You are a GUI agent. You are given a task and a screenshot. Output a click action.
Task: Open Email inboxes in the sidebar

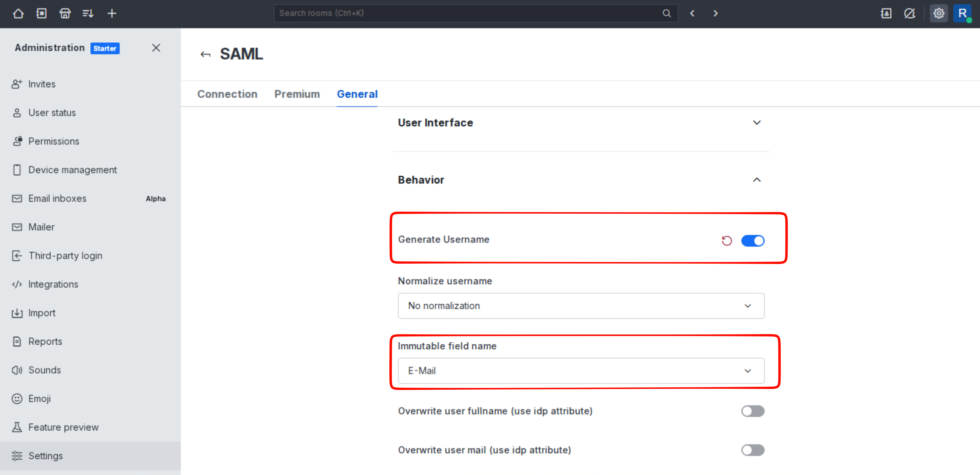(91, 198)
